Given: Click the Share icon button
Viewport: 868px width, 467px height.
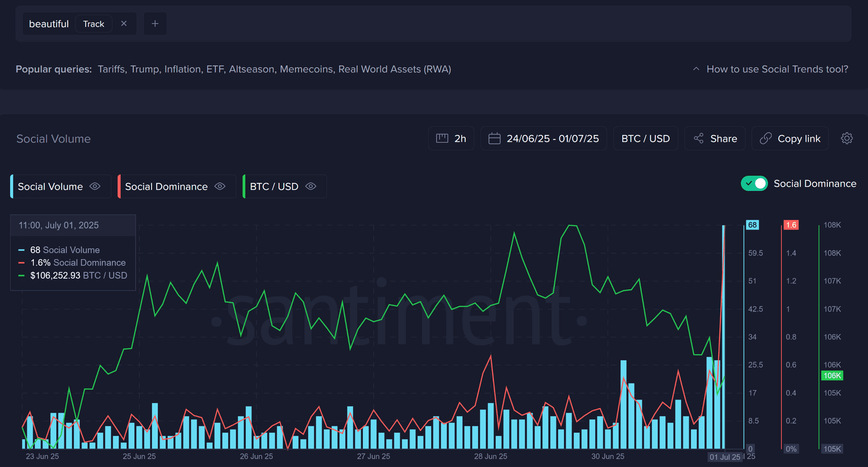Looking at the screenshot, I should pos(699,138).
